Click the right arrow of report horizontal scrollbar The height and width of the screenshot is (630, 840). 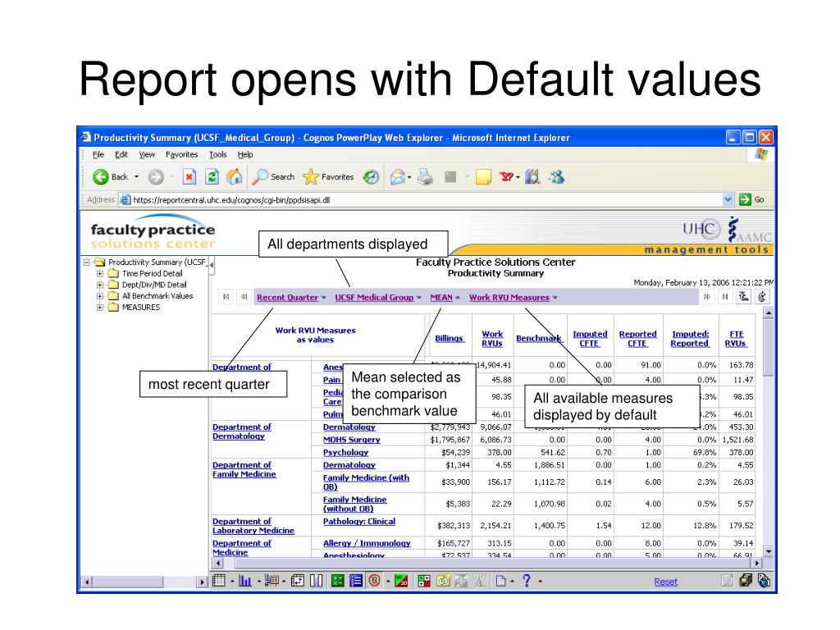757,563
